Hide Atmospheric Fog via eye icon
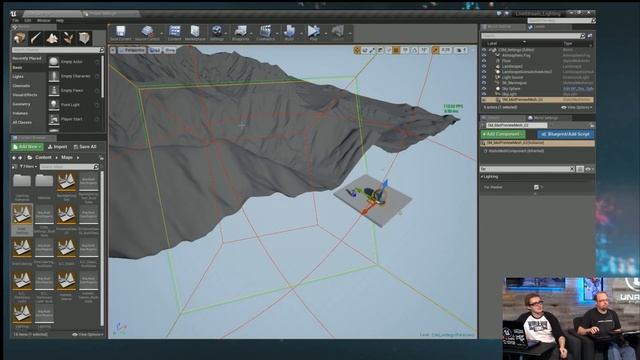This screenshot has width=640, height=360. 484,55
